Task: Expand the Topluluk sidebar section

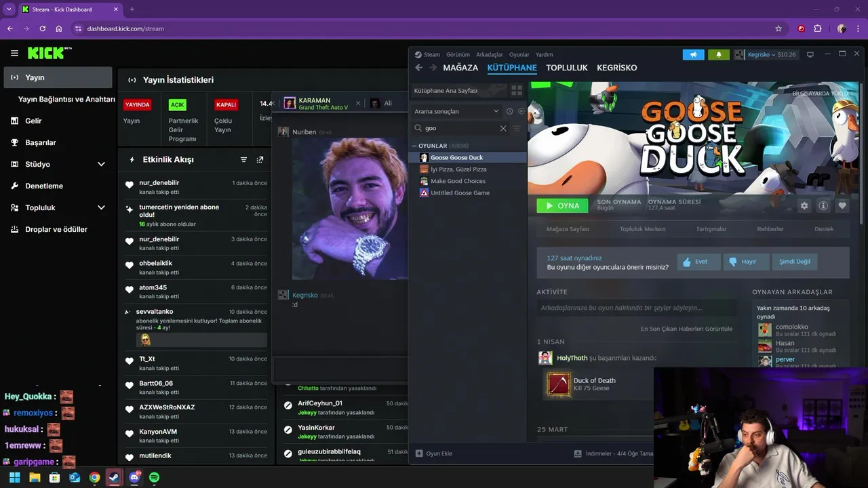Action: coord(101,207)
